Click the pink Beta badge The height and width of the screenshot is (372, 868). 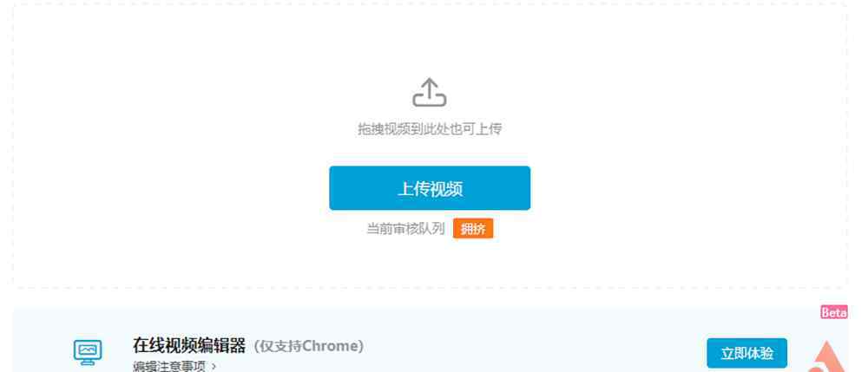833,312
